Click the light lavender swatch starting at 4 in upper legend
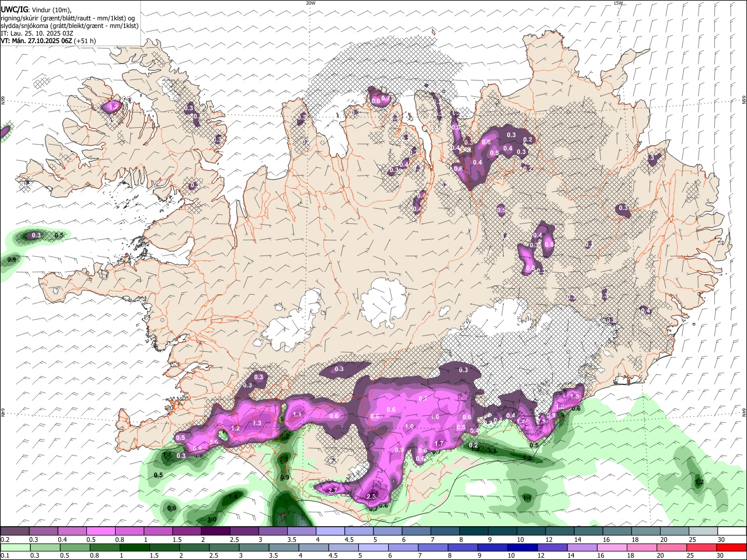 click(x=330, y=531)
